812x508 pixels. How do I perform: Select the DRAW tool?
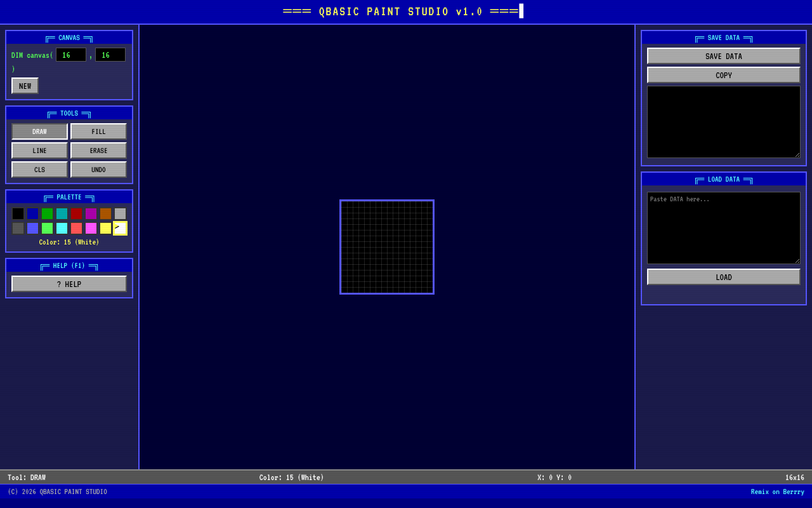(39, 131)
